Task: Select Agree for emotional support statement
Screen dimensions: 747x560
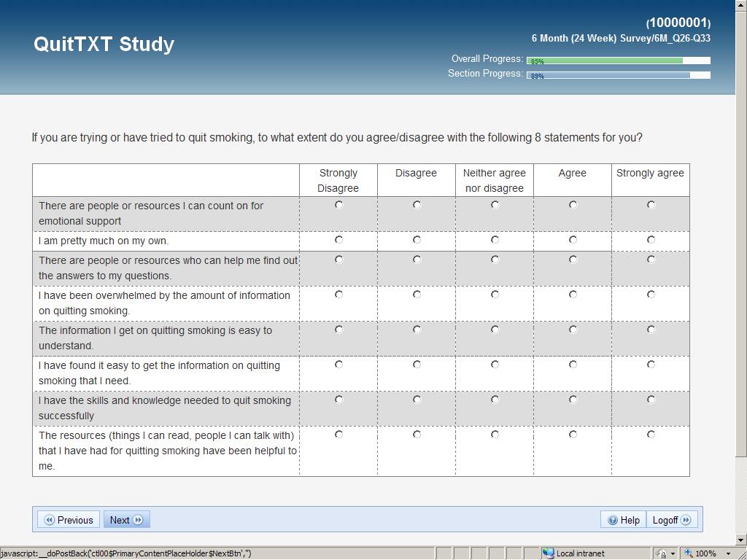Action: pyautogui.click(x=573, y=205)
